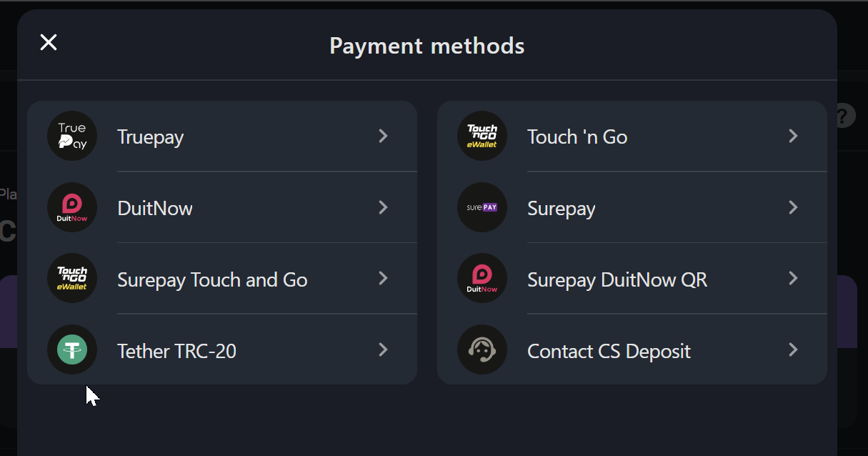This screenshot has height=456, width=868.
Task: Expand the Tether TRC-20 chevron
Action: (x=384, y=350)
